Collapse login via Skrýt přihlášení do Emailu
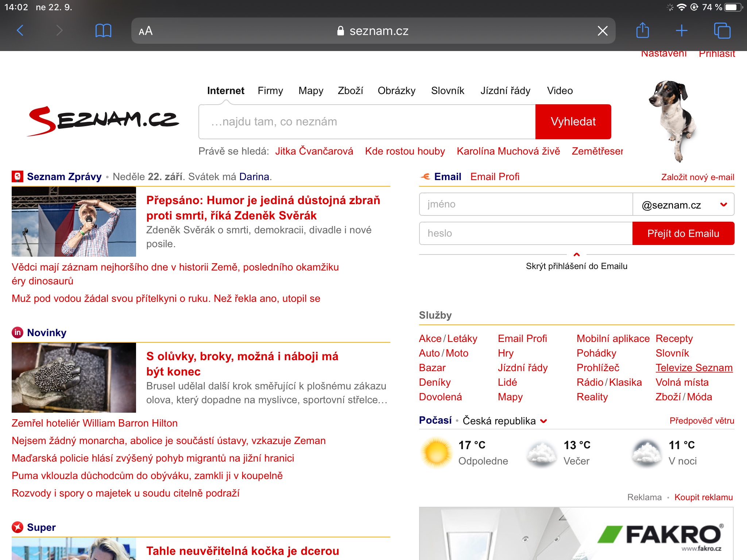747x560 pixels. (577, 266)
